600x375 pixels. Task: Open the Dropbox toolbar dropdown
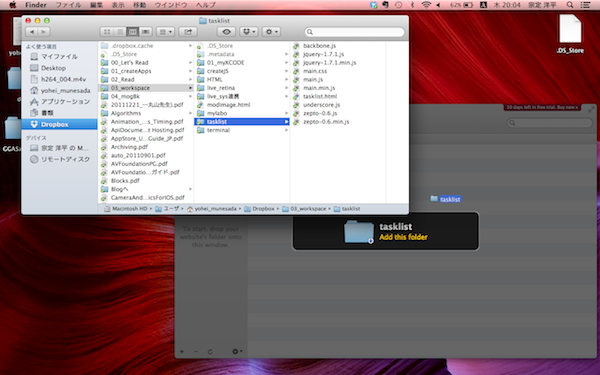pos(249,32)
